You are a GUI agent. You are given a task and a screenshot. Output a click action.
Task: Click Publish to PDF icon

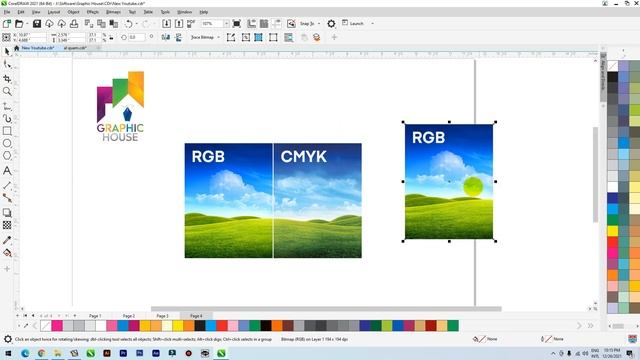click(x=191, y=24)
